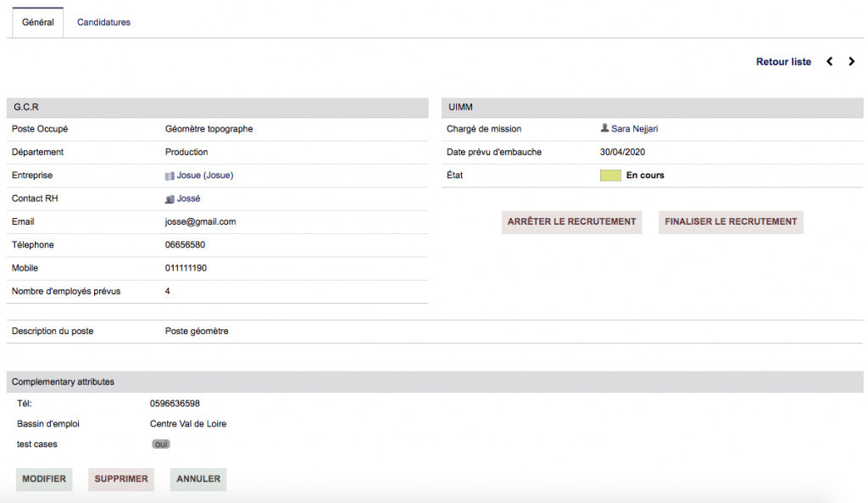The height and width of the screenshot is (503, 868).
Task: Select the Complementary attributes header
Action: point(435,382)
